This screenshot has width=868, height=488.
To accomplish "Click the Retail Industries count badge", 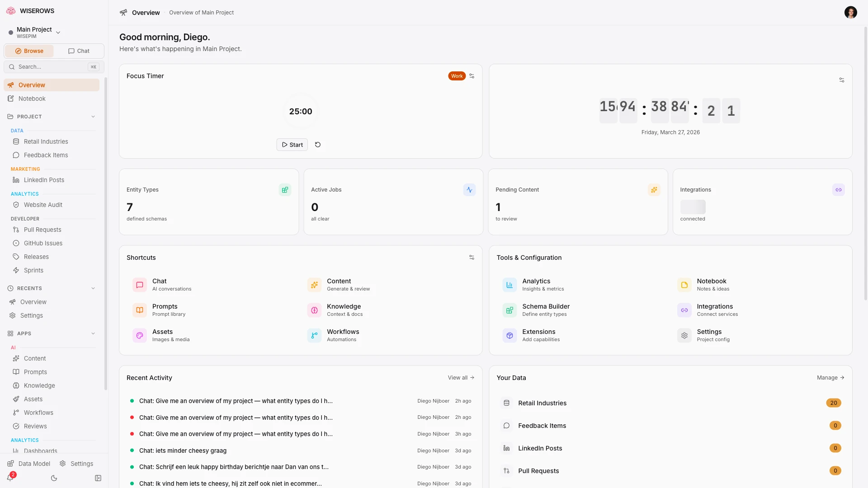I will click(x=833, y=403).
